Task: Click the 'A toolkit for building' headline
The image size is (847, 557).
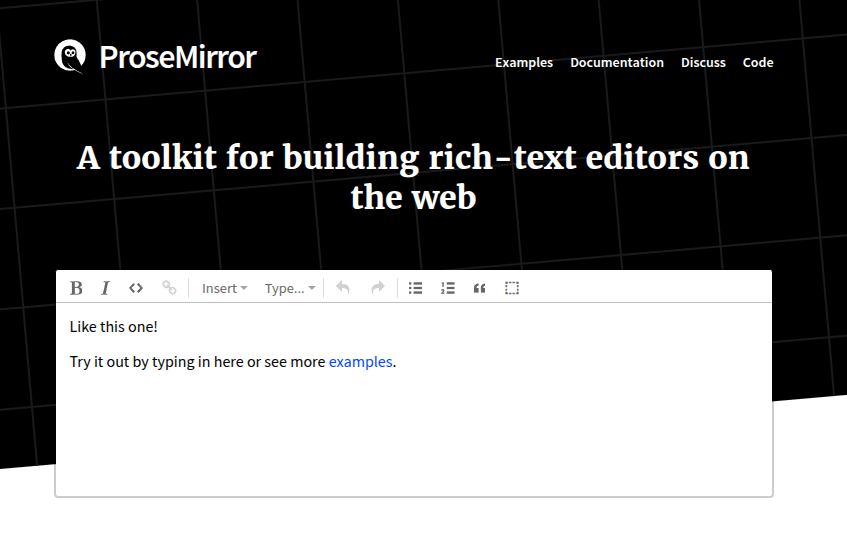Action: 413,177
